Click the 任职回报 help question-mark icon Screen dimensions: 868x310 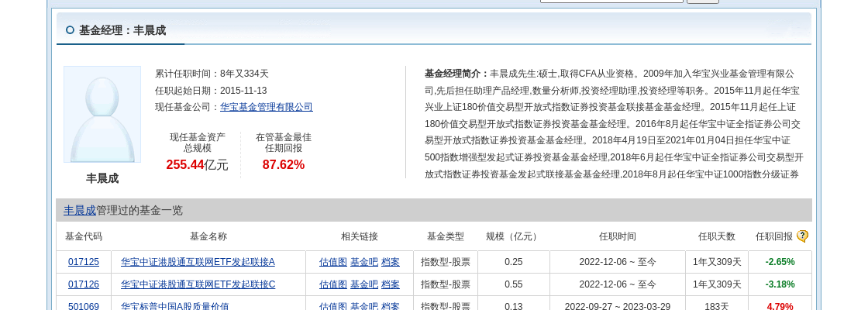click(x=802, y=236)
